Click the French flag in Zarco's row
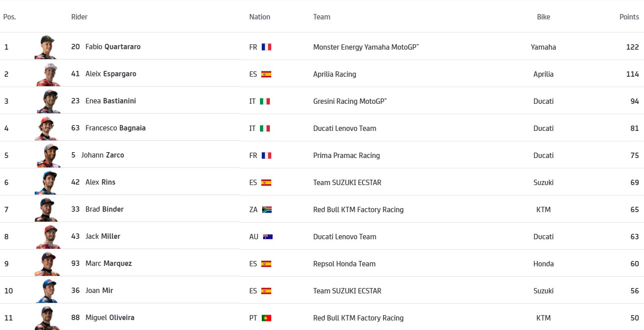 [x=266, y=155]
